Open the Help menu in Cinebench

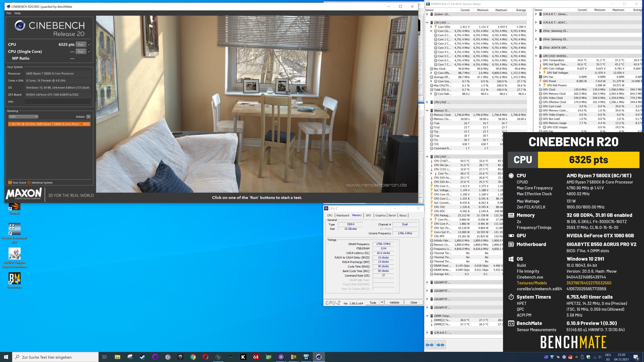[17, 13]
